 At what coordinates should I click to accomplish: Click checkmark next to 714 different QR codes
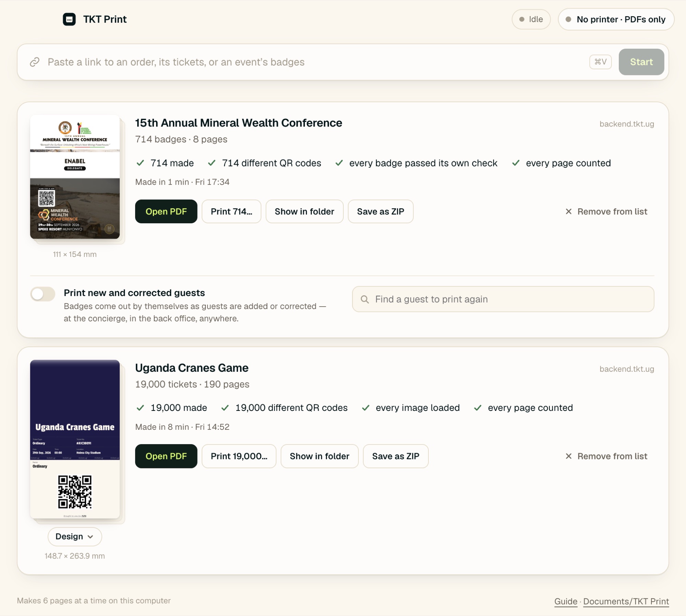(212, 163)
